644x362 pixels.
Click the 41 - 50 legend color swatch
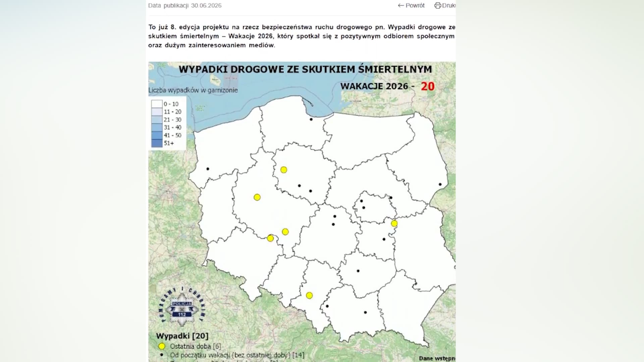(157, 135)
